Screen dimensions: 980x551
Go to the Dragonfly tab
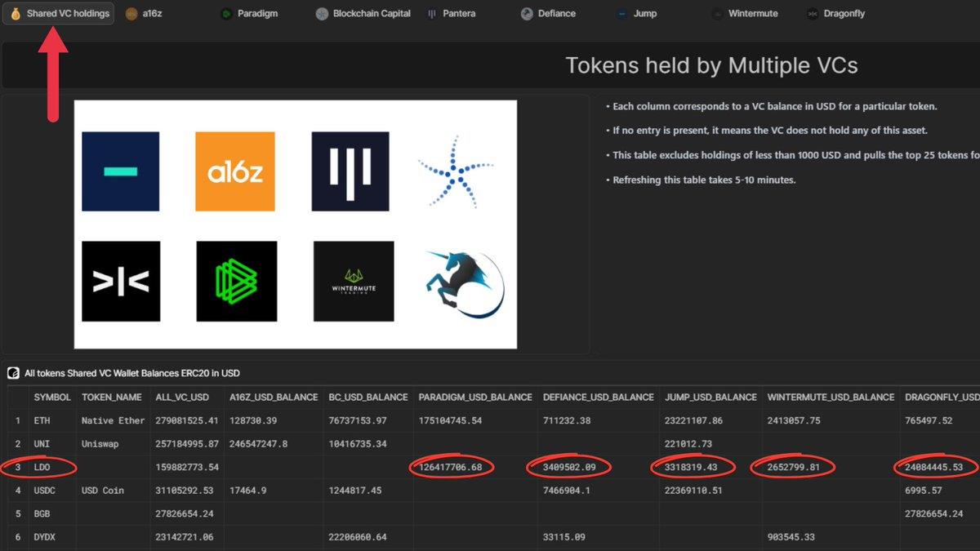(835, 14)
